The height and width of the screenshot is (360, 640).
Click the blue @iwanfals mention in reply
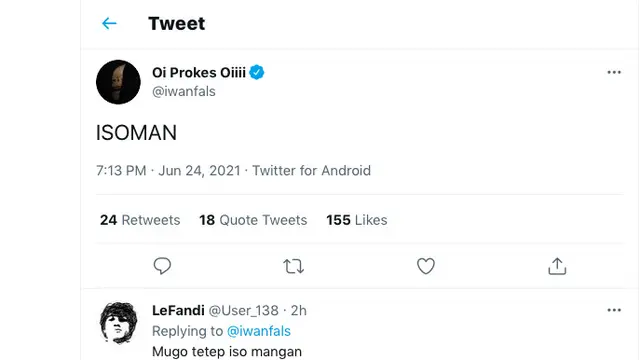click(259, 331)
